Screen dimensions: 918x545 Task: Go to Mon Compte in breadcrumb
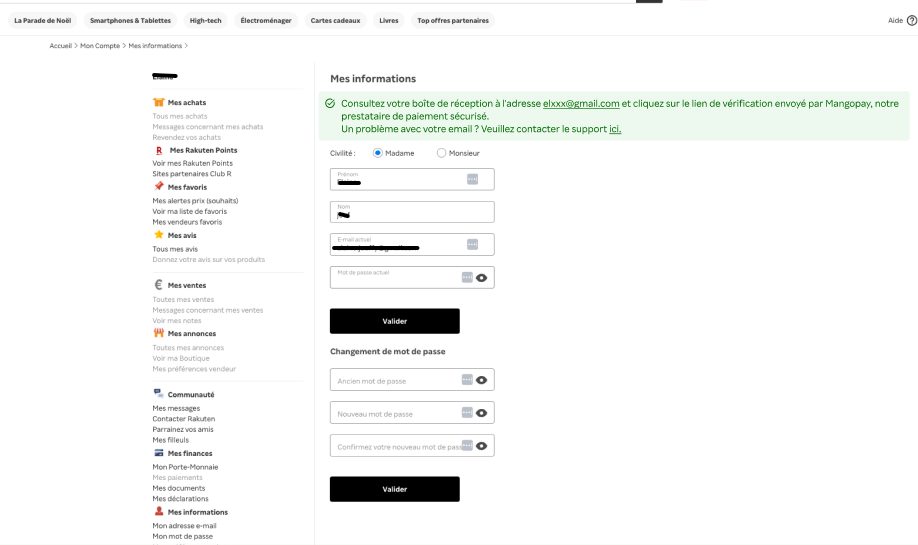[100, 46]
